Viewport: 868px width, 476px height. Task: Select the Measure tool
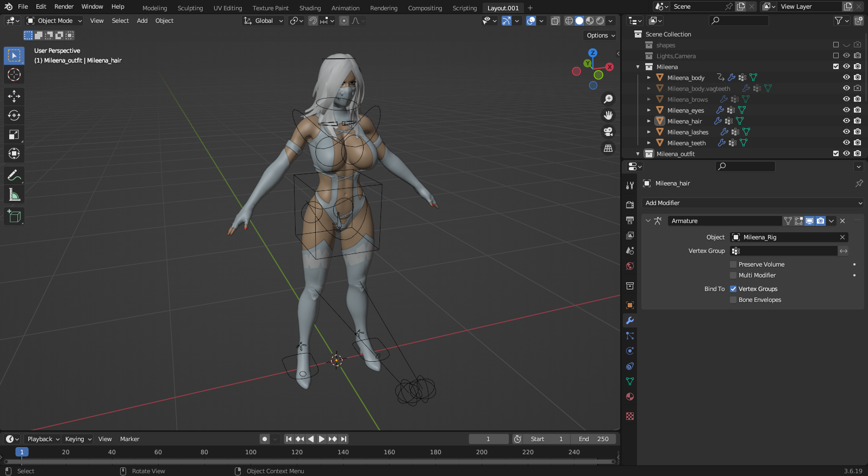[14, 195]
